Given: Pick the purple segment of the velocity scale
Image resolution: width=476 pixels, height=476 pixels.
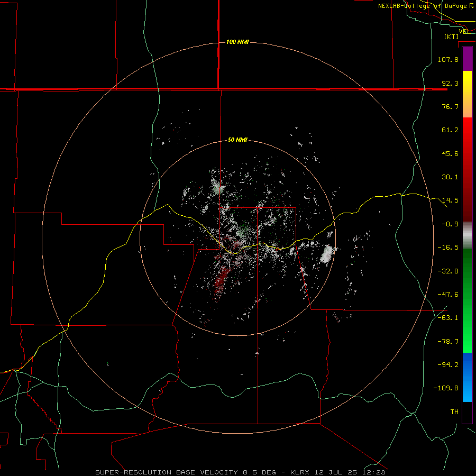Looking at the screenshot, I should [x=467, y=59].
